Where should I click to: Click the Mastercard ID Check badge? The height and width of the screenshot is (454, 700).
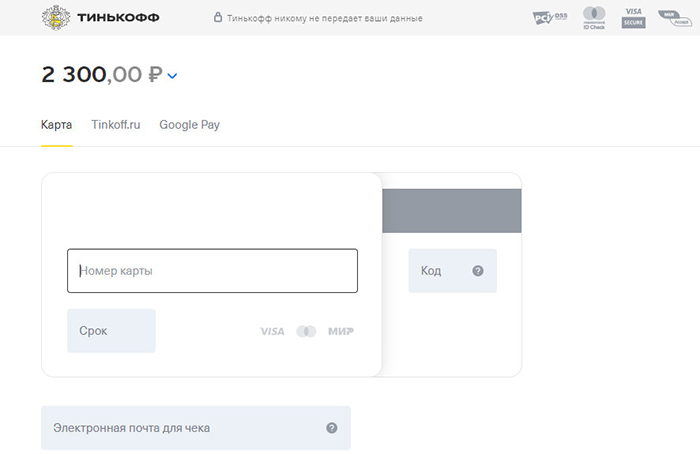click(594, 18)
